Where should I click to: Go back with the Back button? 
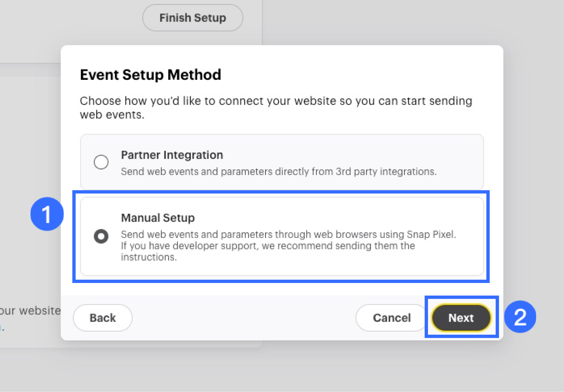pos(103,318)
